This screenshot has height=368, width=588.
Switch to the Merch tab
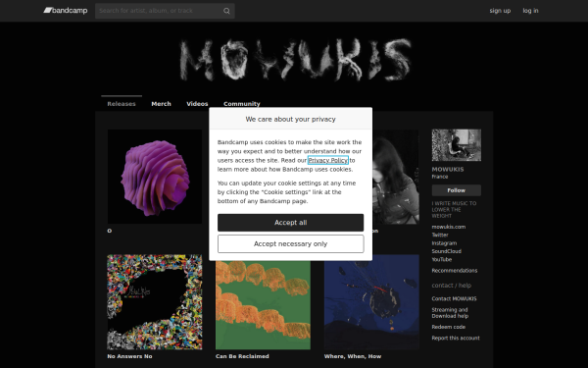(162, 104)
